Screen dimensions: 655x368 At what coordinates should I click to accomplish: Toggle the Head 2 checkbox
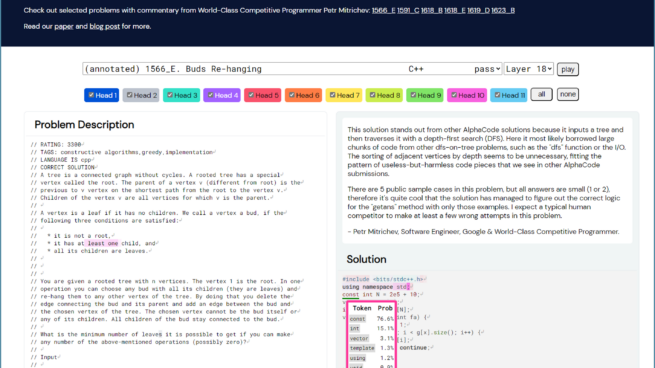point(129,95)
